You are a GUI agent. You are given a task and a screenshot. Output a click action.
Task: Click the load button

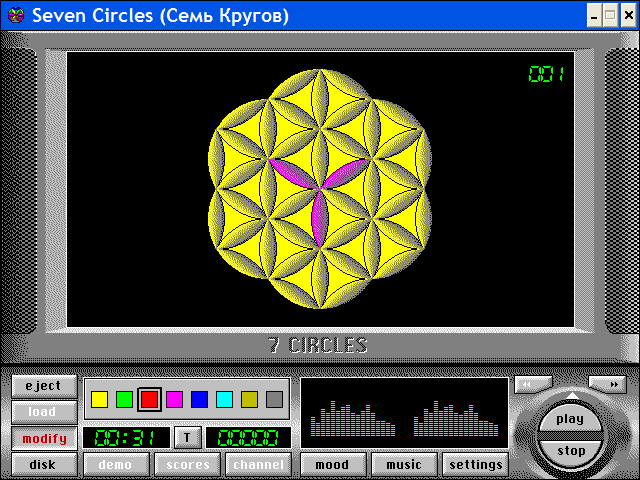pyautogui.click(x=44, y=412)
